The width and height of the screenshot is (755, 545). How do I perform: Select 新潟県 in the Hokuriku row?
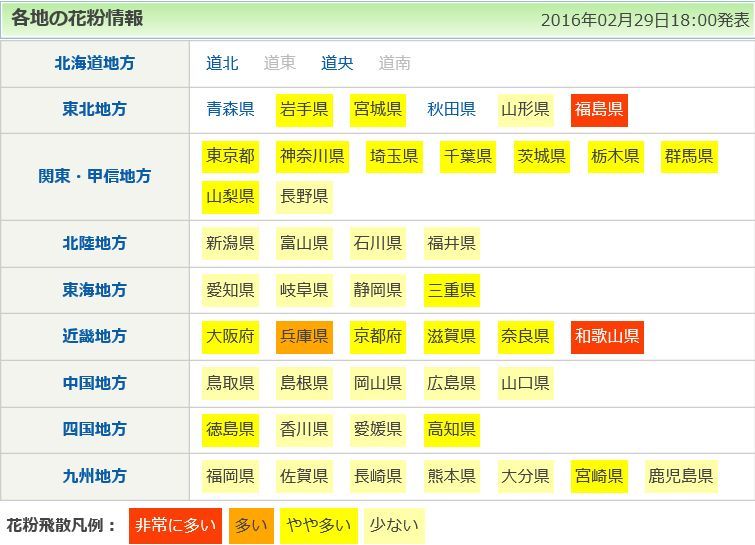[230, 243]
